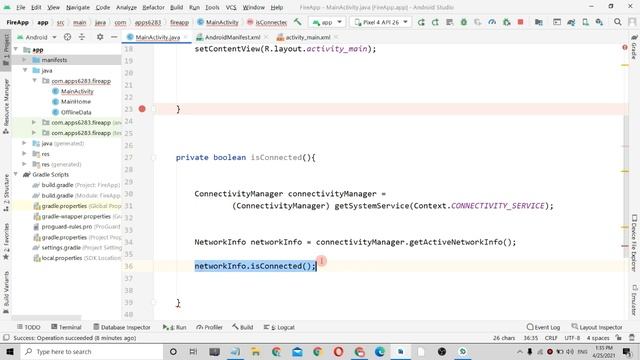This screenshot has width=640, height=360.
Task: Expand the manifests folder
Action: pyautogui.click(x=24, y=60)
